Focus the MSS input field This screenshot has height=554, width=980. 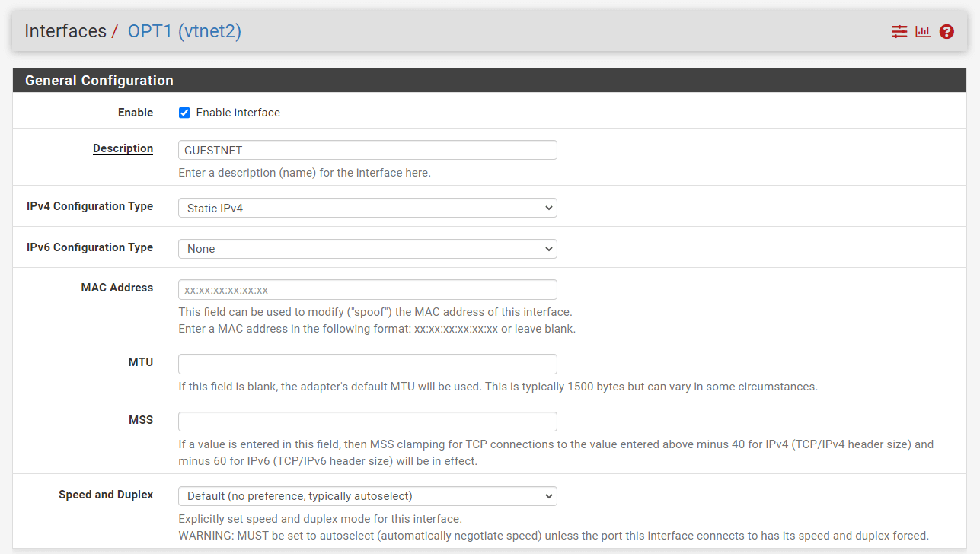368,422
